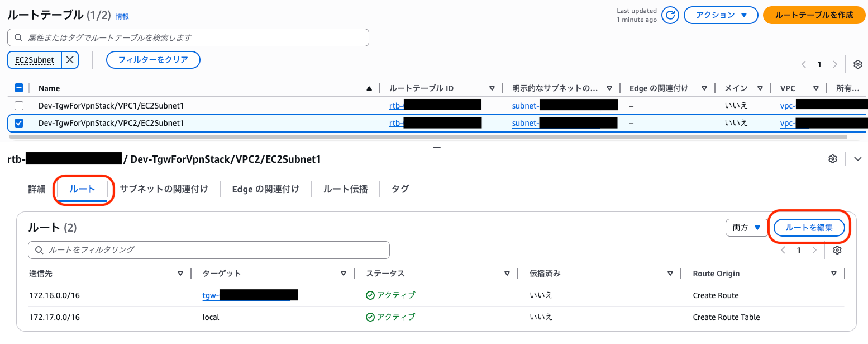Select Dev-TgwForVpnStack/VPC1/EC2Subnet1 name text
The height and width of the screenshot is (344, 868).
click(x=111, y=105)
